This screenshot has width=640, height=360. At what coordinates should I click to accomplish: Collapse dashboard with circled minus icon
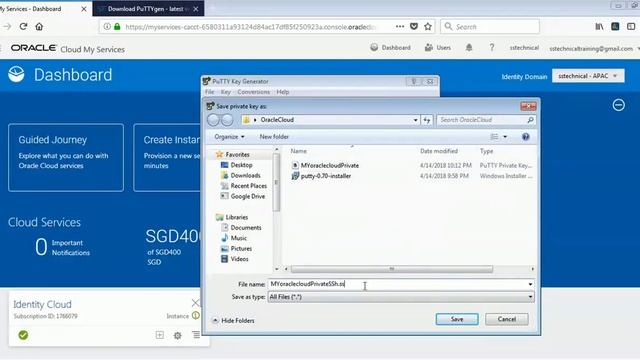[618, 105]
